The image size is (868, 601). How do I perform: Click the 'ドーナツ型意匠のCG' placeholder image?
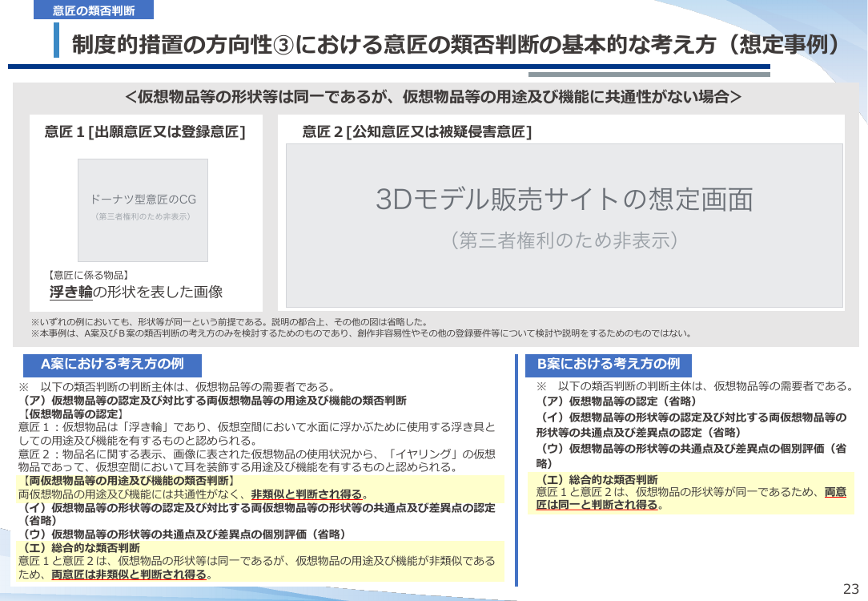pos(143,210)
